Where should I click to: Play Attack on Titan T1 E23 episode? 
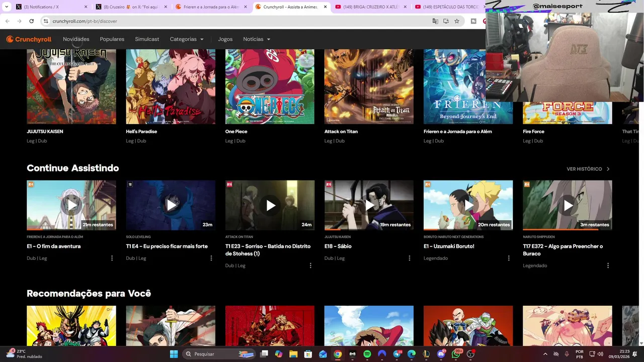[x=270, y=205]
